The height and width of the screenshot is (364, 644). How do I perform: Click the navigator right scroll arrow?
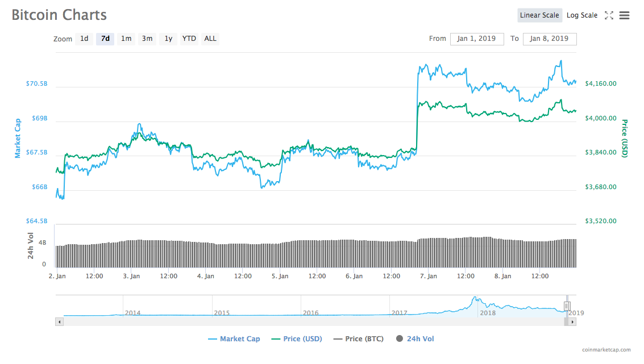click(573, 322)
